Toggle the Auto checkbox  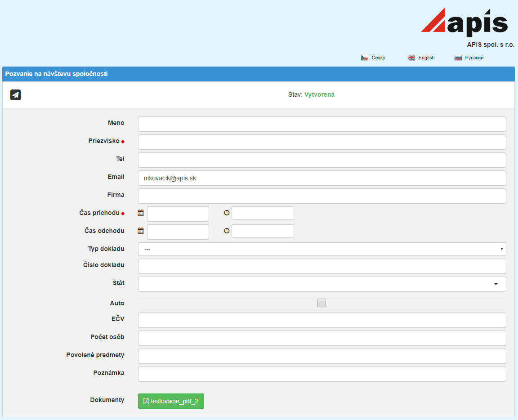point(322,303)
